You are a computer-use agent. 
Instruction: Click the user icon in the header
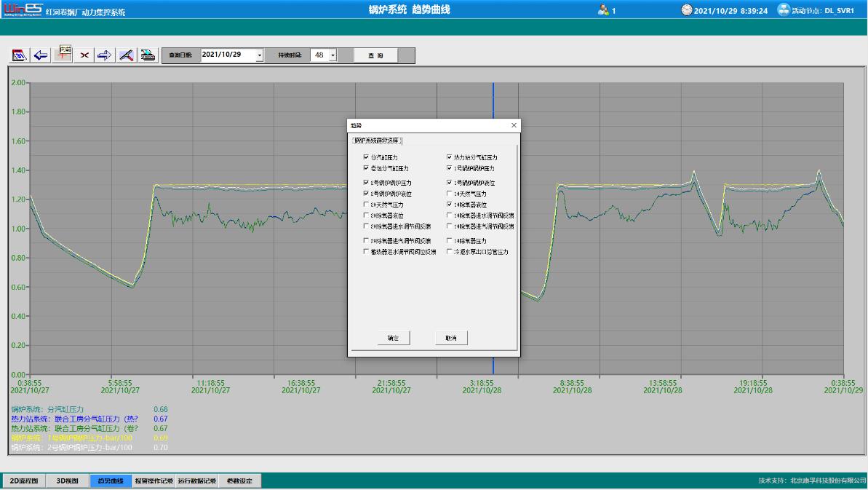[602, 10]
